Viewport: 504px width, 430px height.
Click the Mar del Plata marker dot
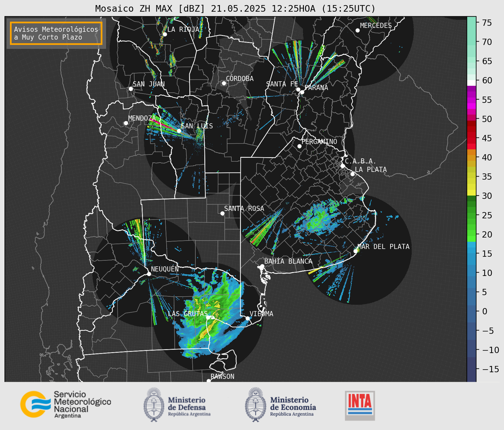click(356, 251)
